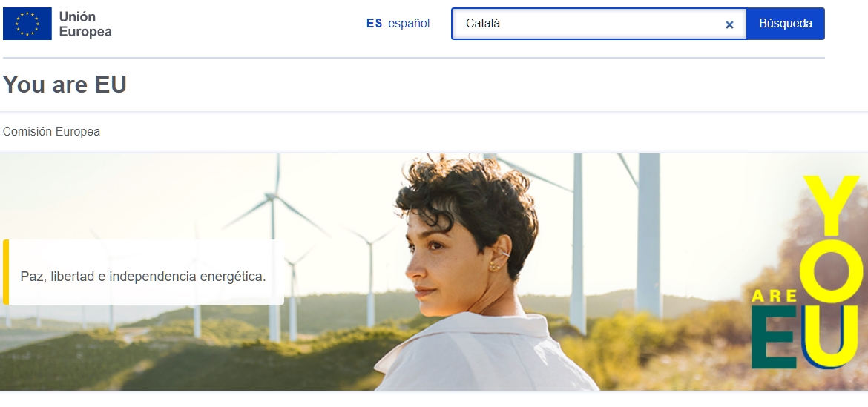Viewport: 868px width, 407px height.
Task: Click the European Union flag logo
Action: (x=27, y=24)
